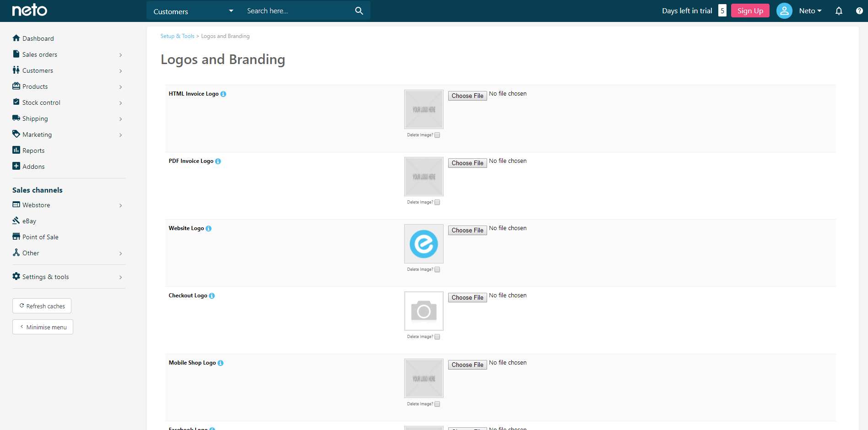868x430 pixels.
Task: Open the Customers search scope dropdown
Action: (193, 11)
